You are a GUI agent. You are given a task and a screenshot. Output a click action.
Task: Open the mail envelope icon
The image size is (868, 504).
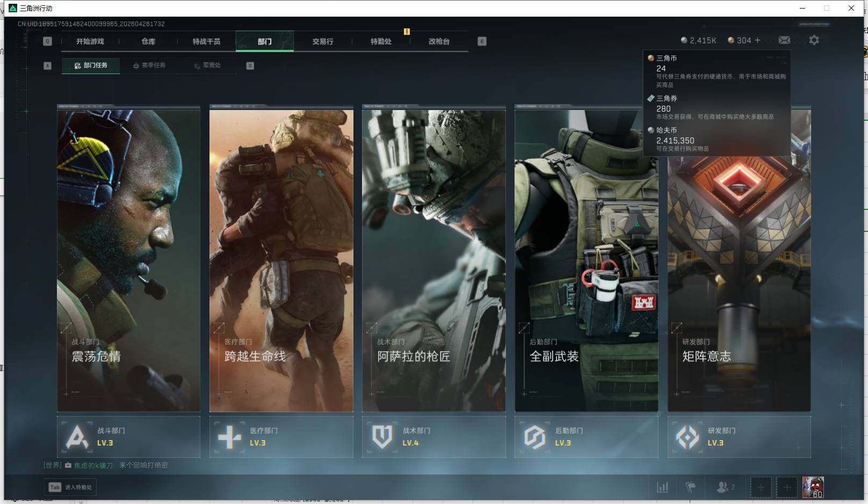784,40
